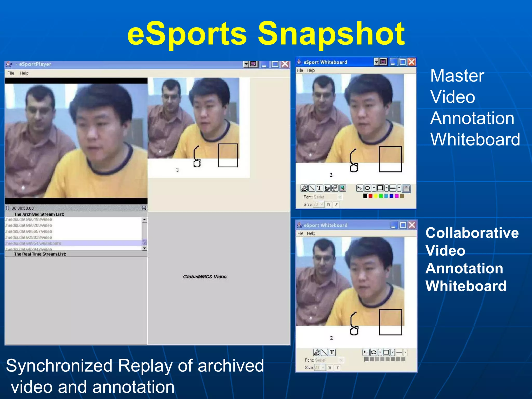
Task: Select the move/pointer tool in collaborative whiteboard
Action: click(366, 353)
